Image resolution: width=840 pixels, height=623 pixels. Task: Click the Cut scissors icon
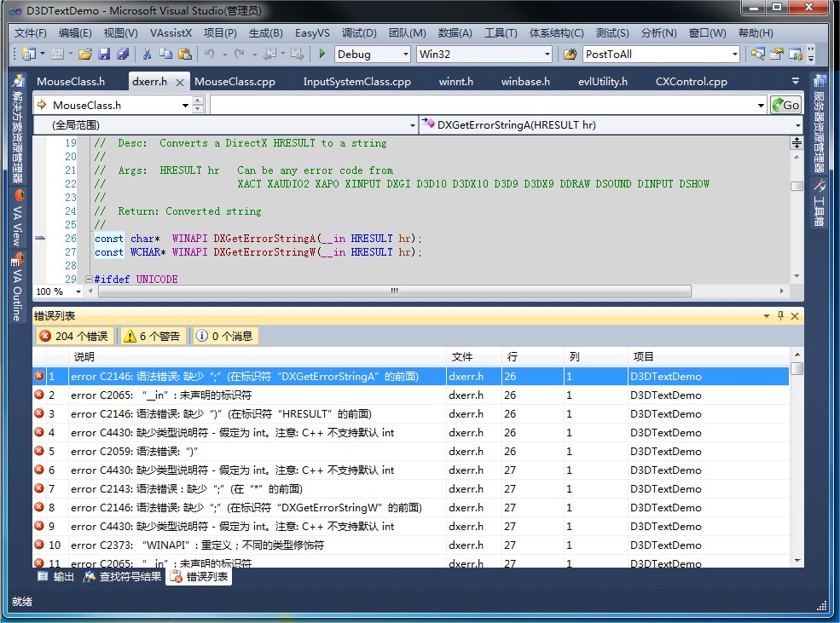[148, 54]
